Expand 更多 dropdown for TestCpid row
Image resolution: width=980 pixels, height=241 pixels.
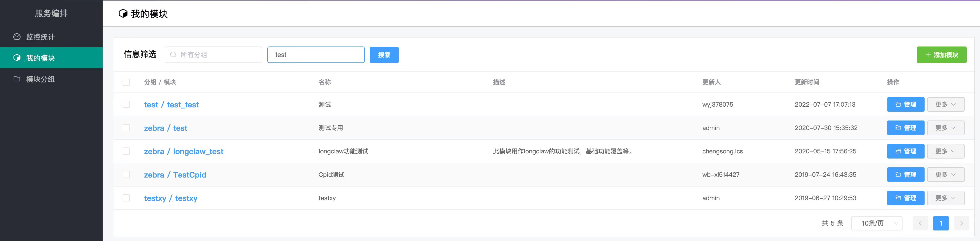click(x=946, y=175)
